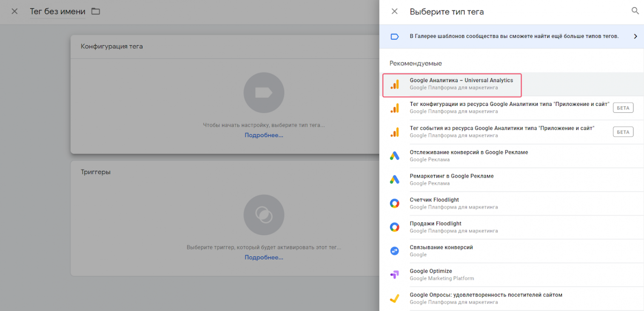Select 'Счетчик Floodlight' tag type
This screenshot has width=644, height=311.
[x=511, y=203]
